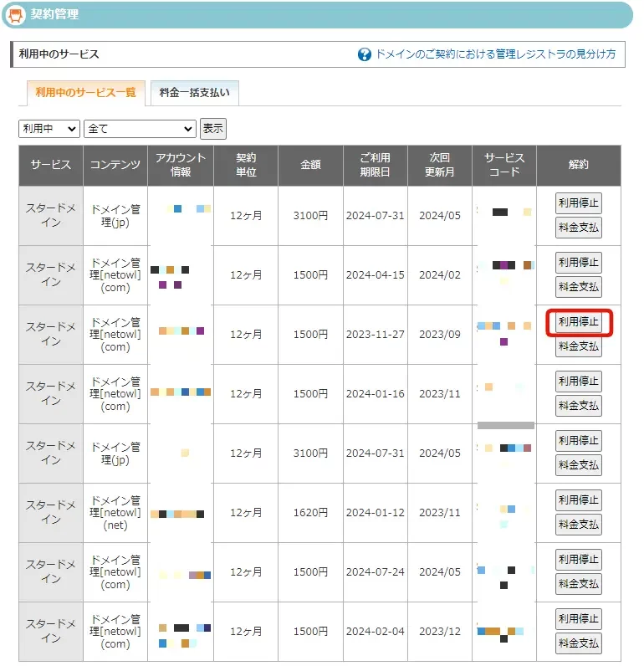
Task: Select the 利用中のサービス一覧 tab
Action: point(85,93)
